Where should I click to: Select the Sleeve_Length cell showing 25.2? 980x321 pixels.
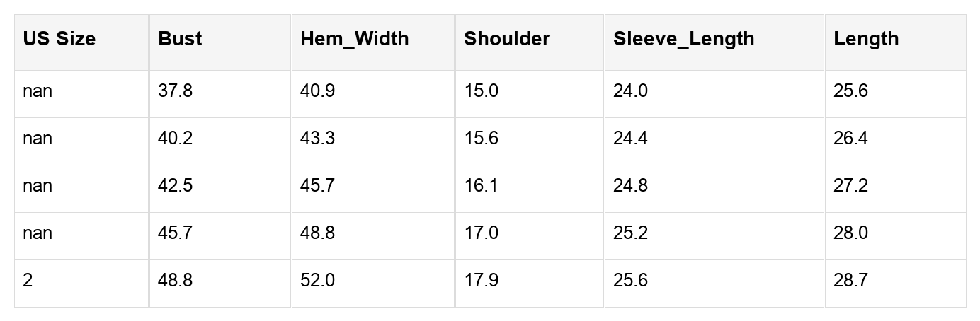pos(630,233)
